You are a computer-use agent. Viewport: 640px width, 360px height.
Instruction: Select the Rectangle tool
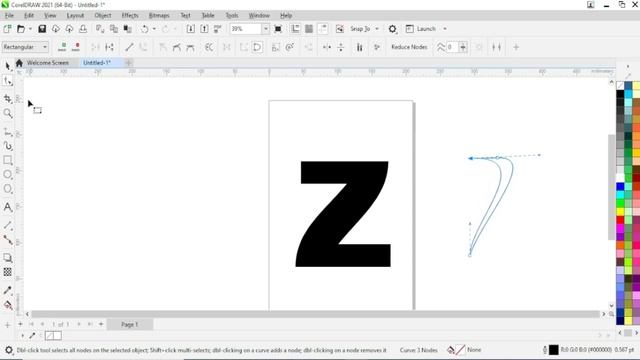[x=7, y=160]
